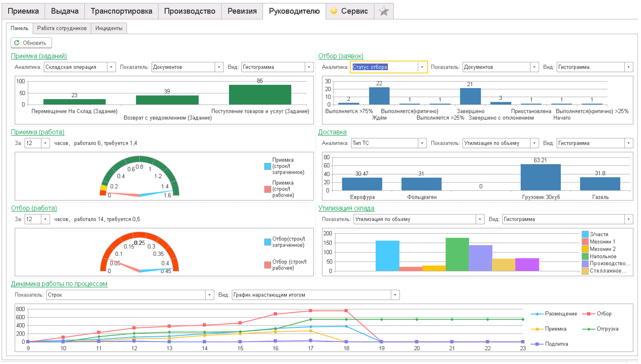Expand Приемка (работа) hours dropdown

45,143
